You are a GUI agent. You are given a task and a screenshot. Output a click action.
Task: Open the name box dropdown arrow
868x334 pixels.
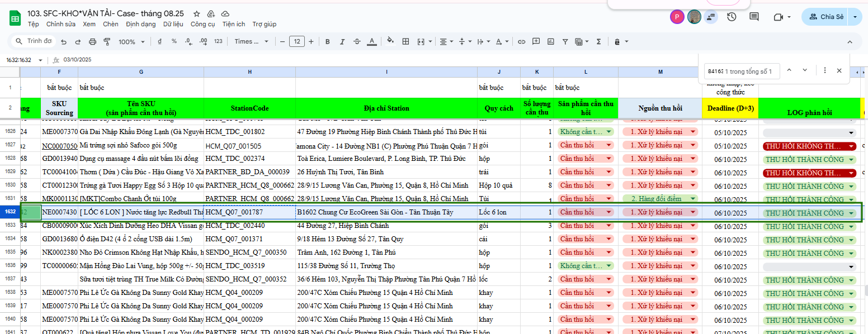[x=40, y=60]
